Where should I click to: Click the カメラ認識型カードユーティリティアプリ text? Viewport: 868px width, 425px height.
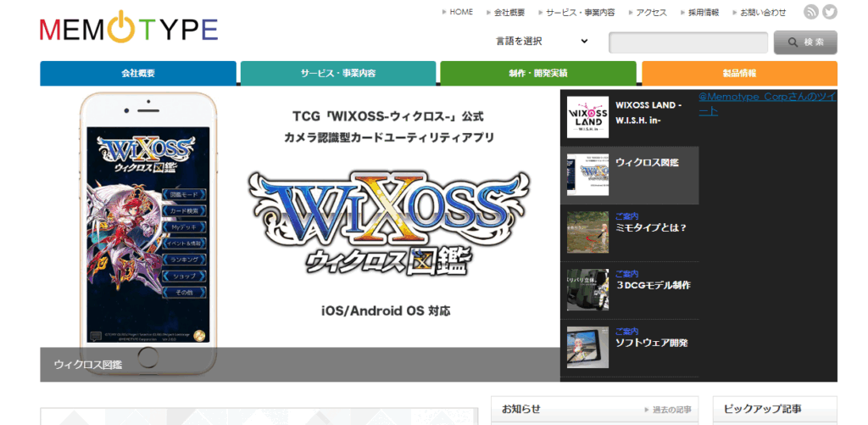point(389,138)
